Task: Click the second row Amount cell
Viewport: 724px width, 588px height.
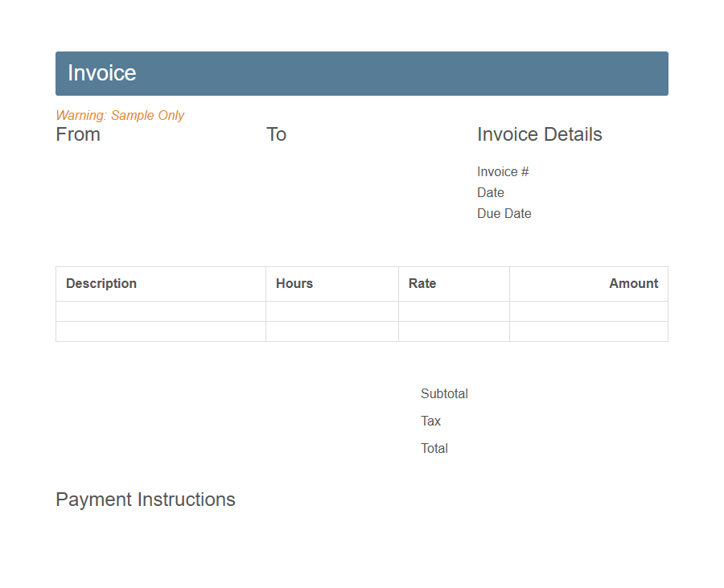Action: [589, 331]
